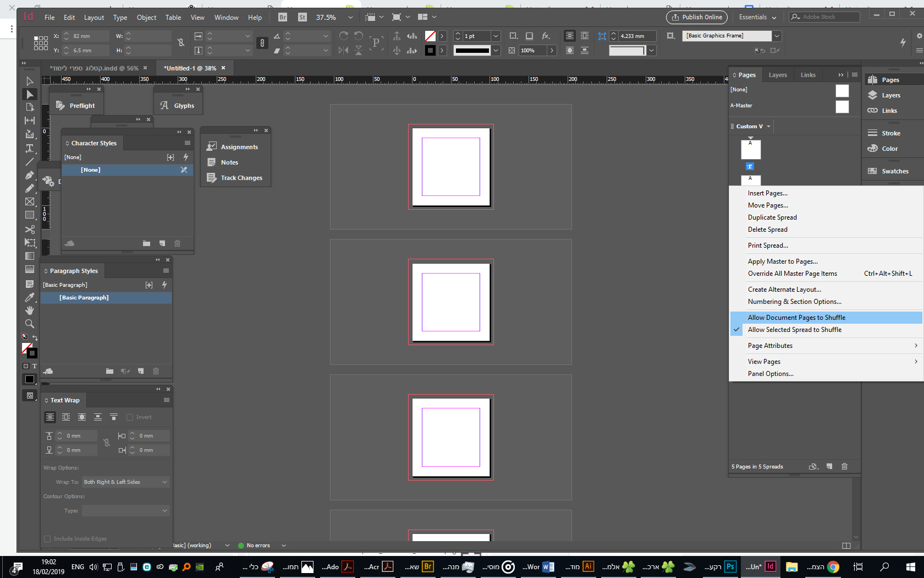Image resolution: width=924 pixels, height=578 pixels.
Task: Click the stroke color swatch in control bar
Action: click(430, 51)
